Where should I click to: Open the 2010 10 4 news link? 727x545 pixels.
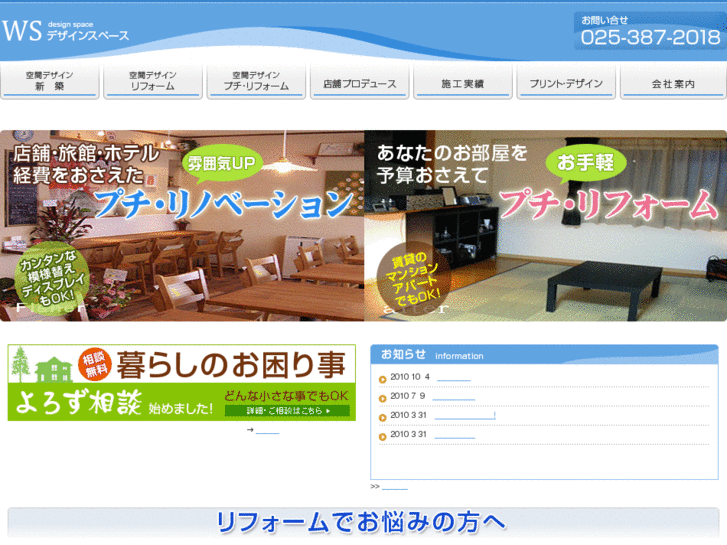453,377
